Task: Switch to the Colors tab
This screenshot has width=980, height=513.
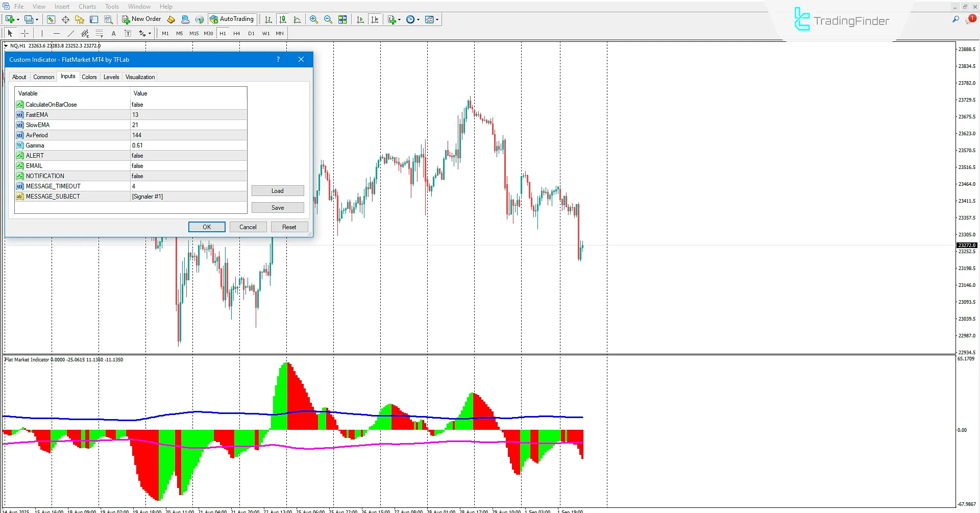Action: tap(89, 77)
